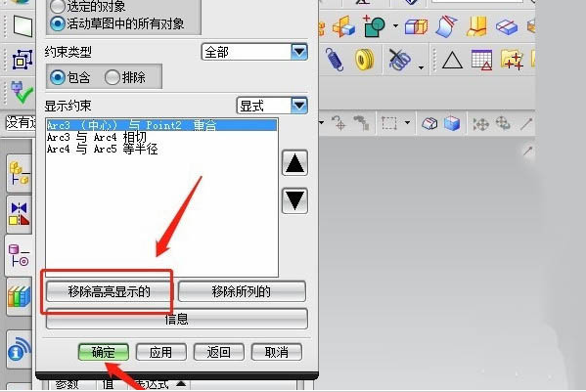Click the rotate snap-point icon
586x392 pixels.
338,123
